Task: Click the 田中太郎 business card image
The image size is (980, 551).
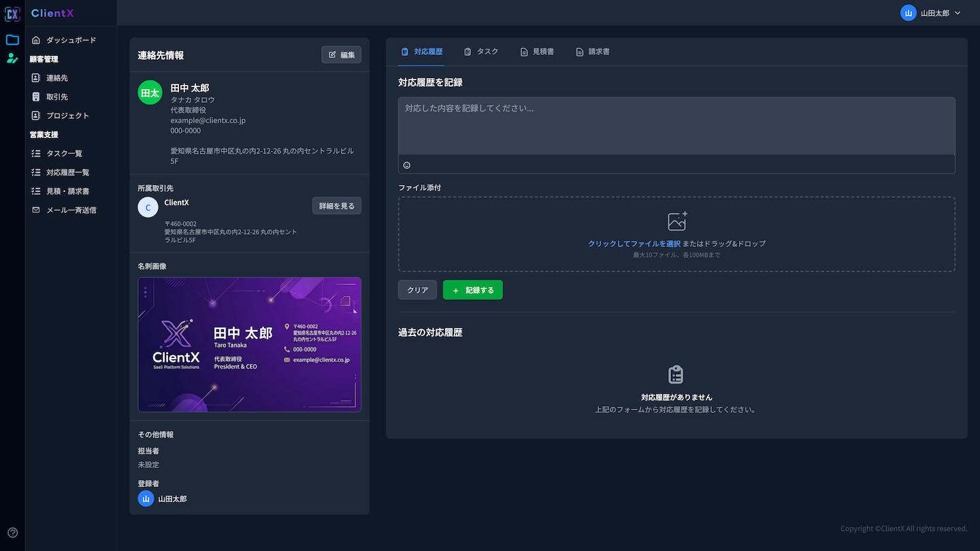Action: [249, 344]
